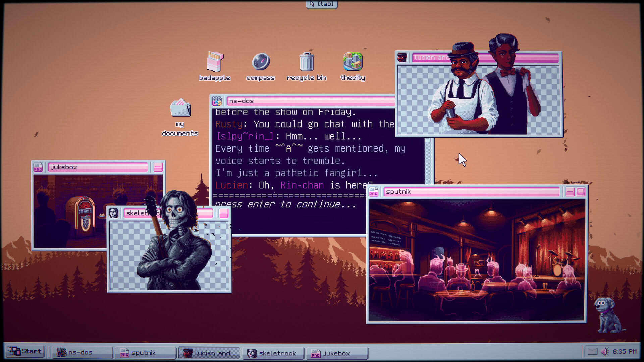Open the badapple desktop icon
Screen dimensions: 644x362
(215, 66)
